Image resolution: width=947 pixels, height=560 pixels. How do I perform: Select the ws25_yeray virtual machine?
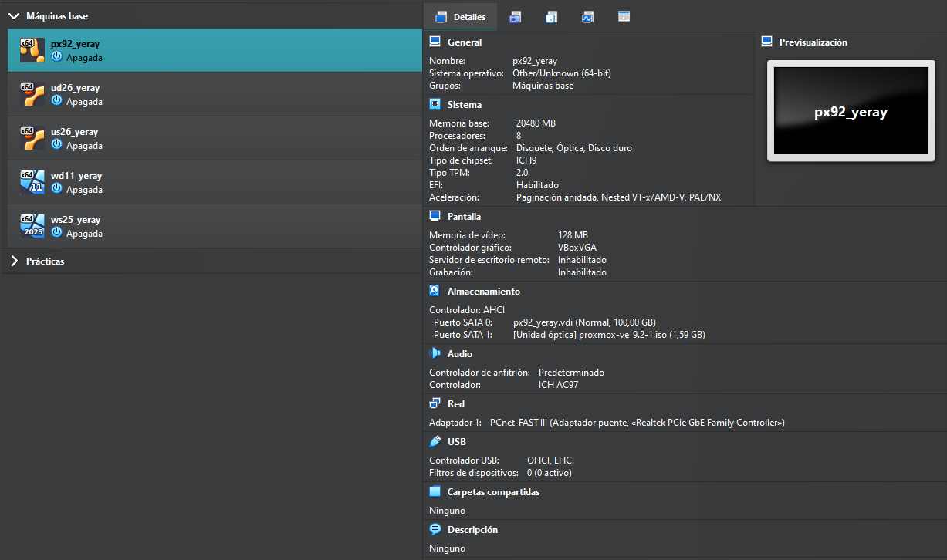215,226
